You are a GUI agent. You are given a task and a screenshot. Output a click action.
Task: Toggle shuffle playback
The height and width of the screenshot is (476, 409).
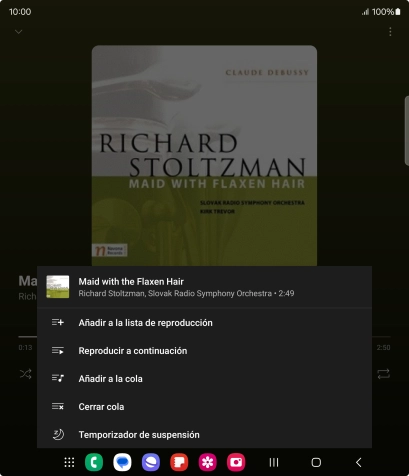26,374
